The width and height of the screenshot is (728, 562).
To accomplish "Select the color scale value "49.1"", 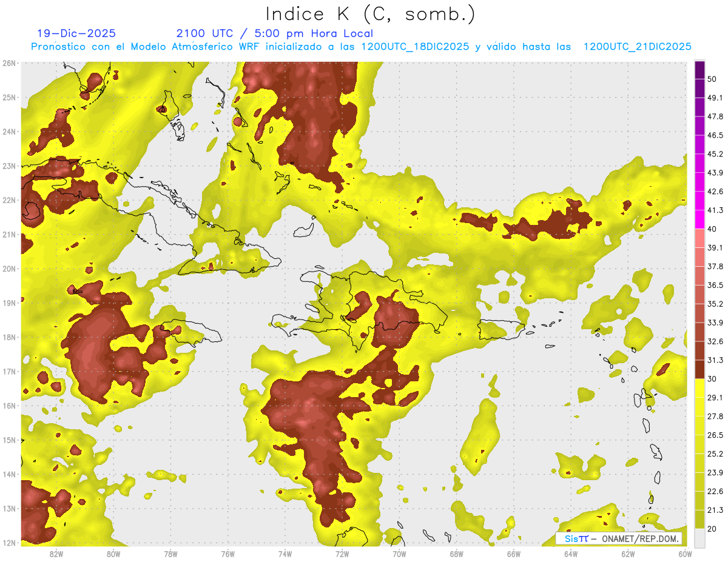I will coord(715,98).
